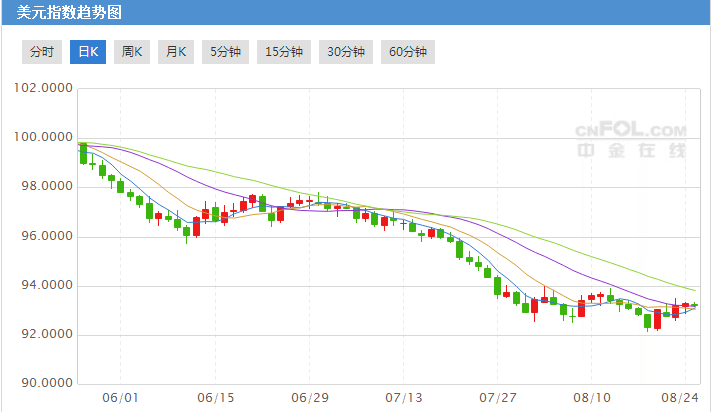
Task: Click the 92.0000 y-axis label
Action: click(x=47, y=334)
